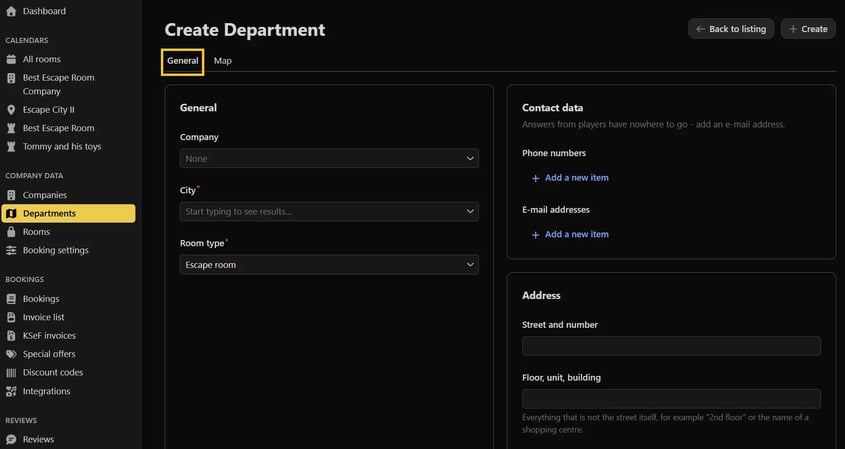The height and width of the screenshot is (449, 845).
Task: Open Bookings list
Action: 41,299
